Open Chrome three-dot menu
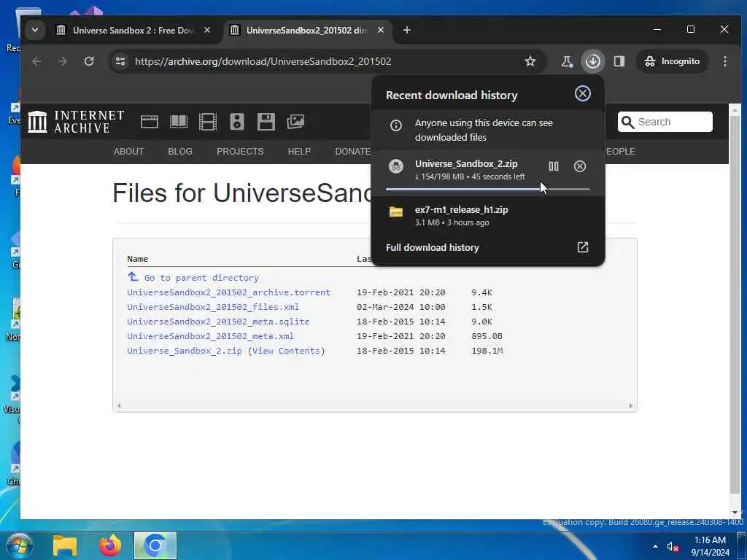The image size is (747, 560). 724,61
